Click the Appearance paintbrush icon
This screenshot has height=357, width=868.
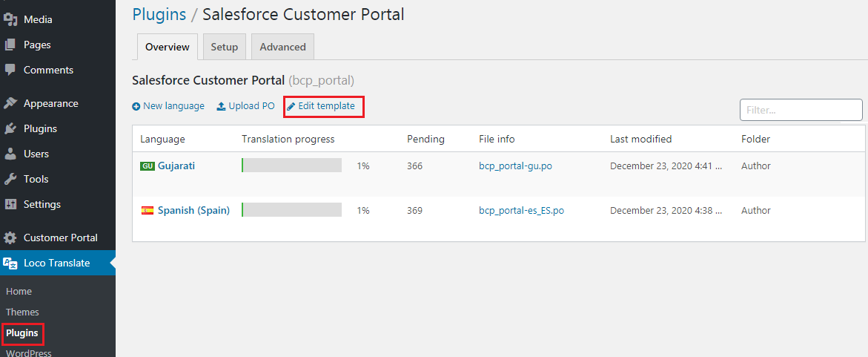tap(10, 104)
